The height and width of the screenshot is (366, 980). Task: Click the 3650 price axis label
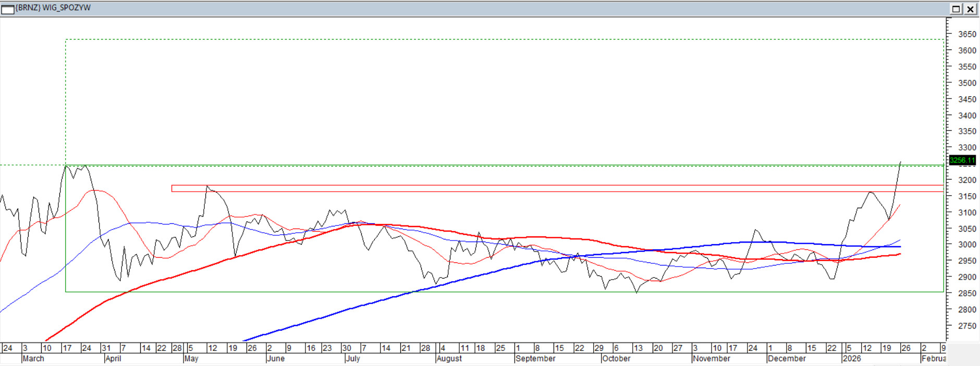967,34
